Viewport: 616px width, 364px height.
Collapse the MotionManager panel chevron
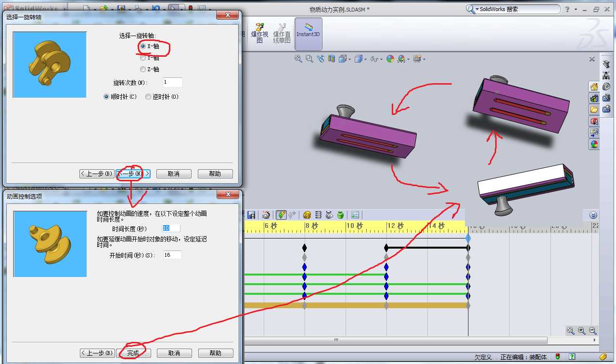[x=593, y=215]
